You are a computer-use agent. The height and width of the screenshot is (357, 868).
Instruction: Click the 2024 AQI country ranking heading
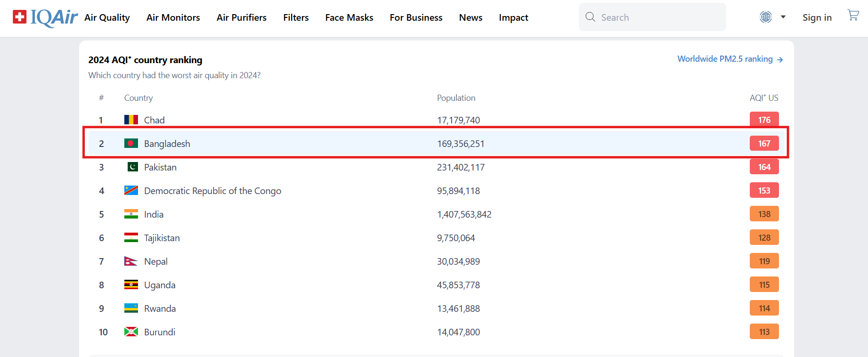click(x=145, y=60)
